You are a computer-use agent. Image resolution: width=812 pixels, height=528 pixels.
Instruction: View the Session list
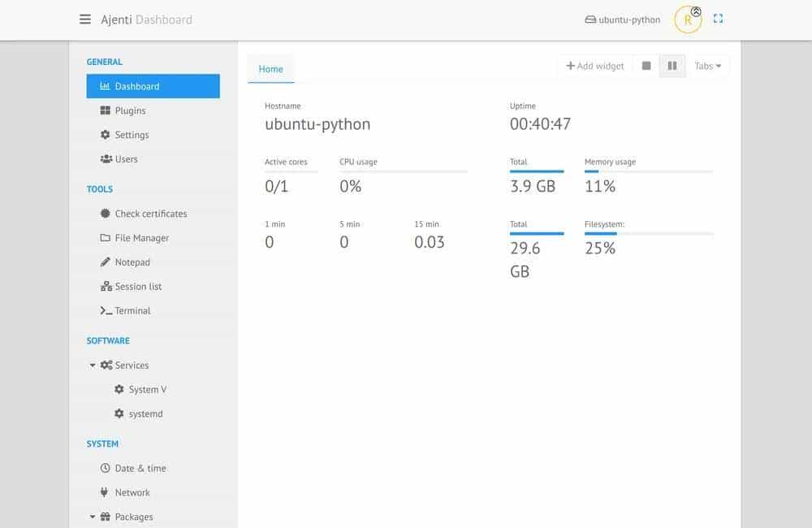tap(136, 286)
